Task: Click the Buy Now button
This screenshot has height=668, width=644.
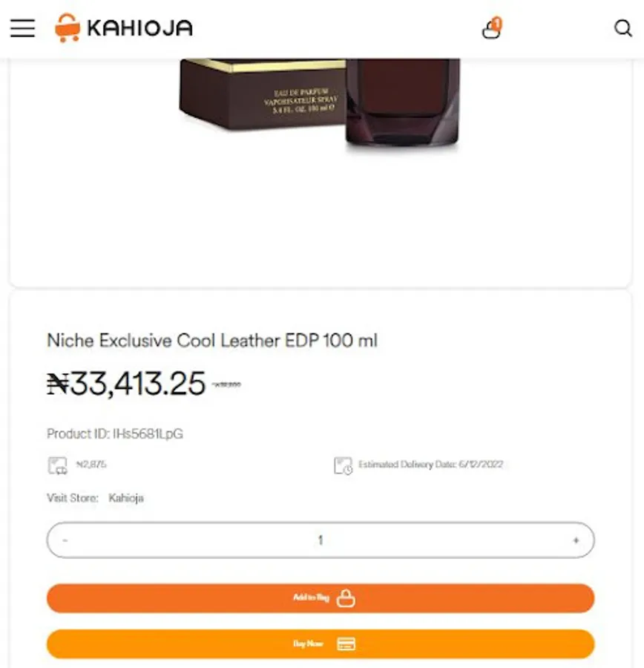Action: (x=321, y=644)
